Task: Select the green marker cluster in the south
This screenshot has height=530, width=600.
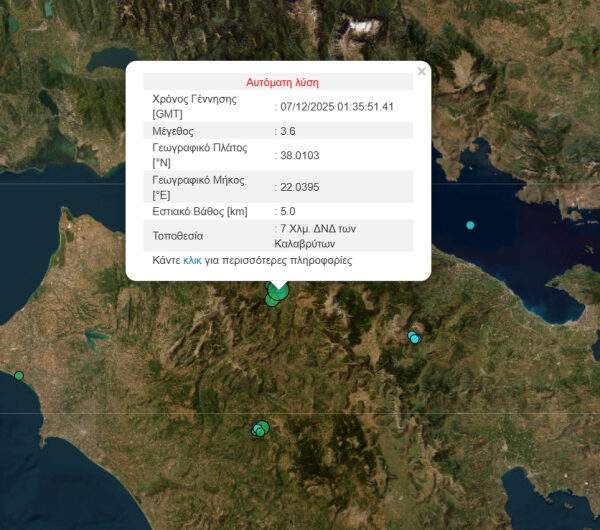Action: pos(260,430)
